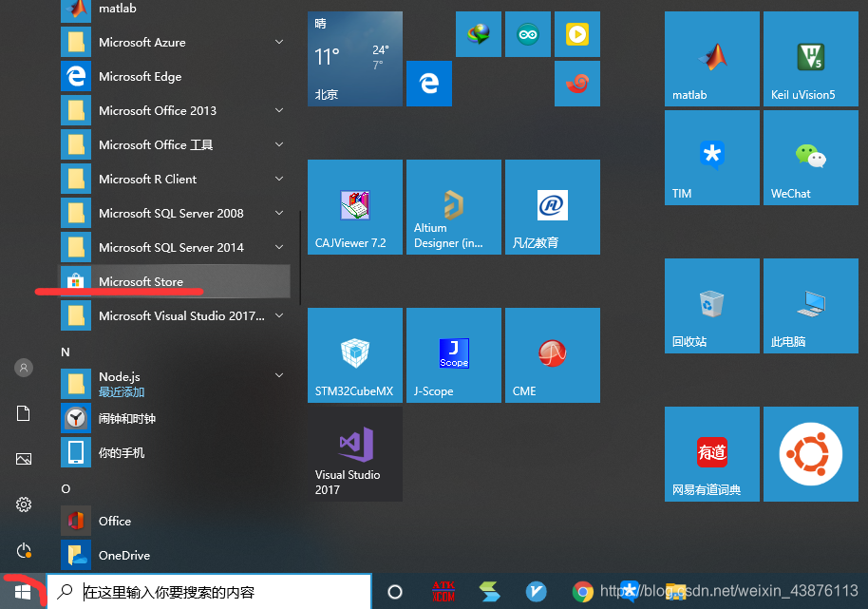Focus the taskbar search box
868x609 pixels.
(x=209, y=592)
